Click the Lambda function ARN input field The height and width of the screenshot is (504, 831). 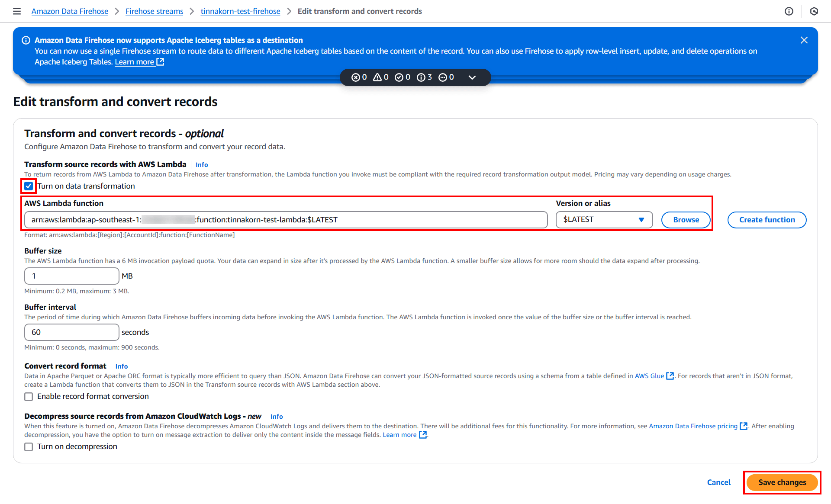coord(286,220)
